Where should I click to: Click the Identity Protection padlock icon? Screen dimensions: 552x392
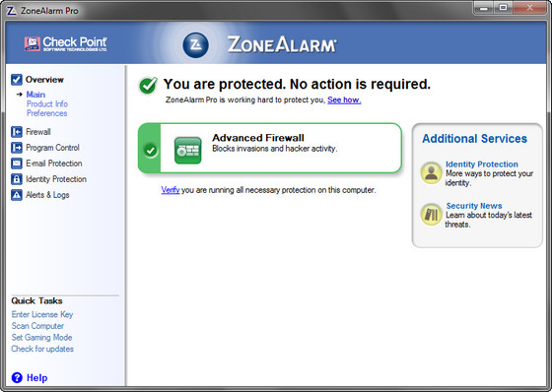click(x=17, y=179)
